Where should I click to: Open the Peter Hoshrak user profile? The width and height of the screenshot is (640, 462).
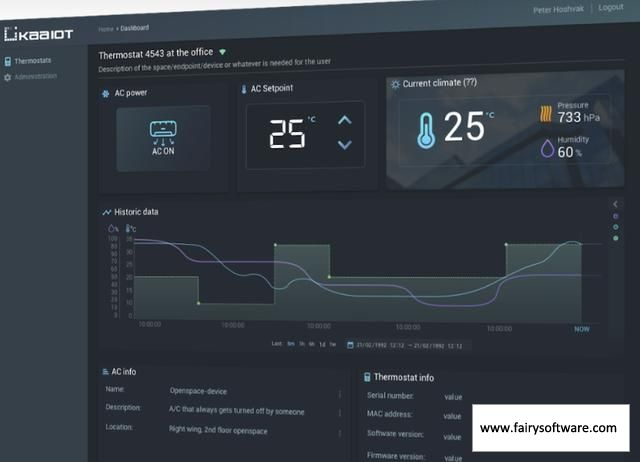tap(558, 9)
